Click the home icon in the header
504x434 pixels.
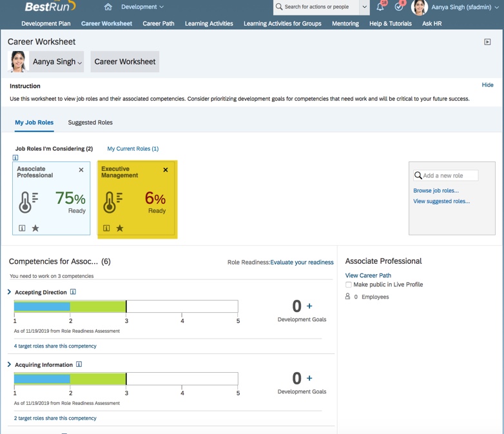(108, 7)
